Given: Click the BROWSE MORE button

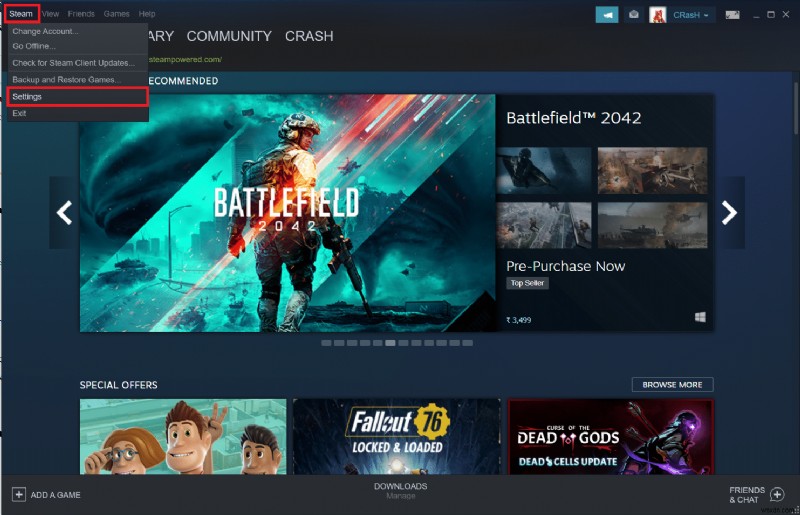Looking at the screenshot, I should [x=672, y=385].
